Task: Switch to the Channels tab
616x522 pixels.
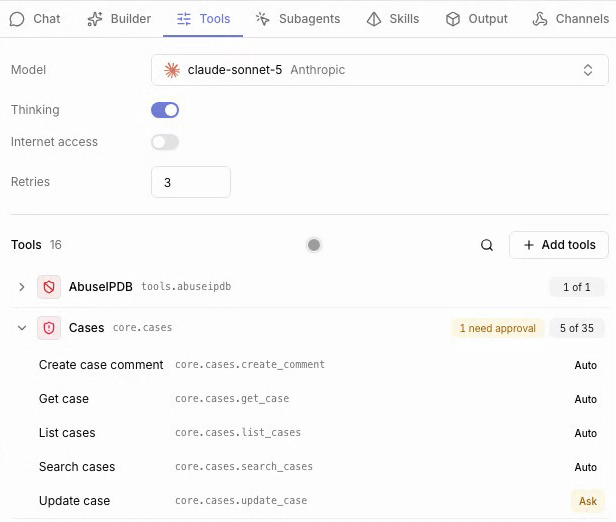Action: [570, 19]
